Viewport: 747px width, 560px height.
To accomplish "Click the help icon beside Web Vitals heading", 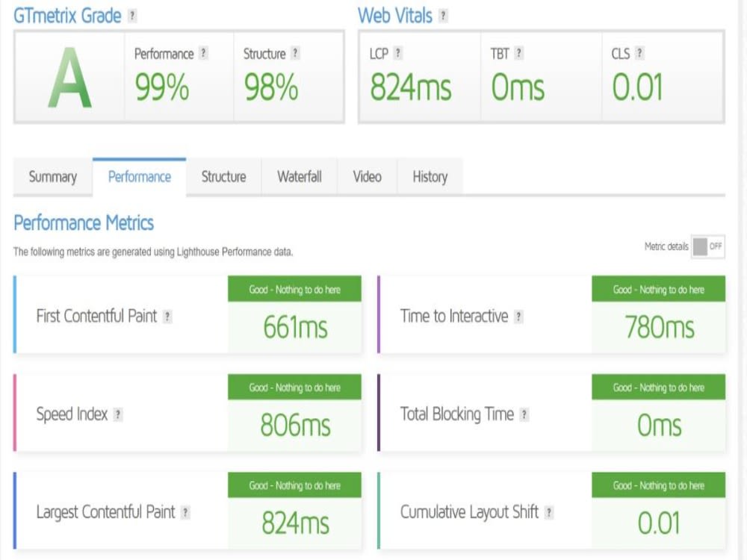I will tap(443, 16).
